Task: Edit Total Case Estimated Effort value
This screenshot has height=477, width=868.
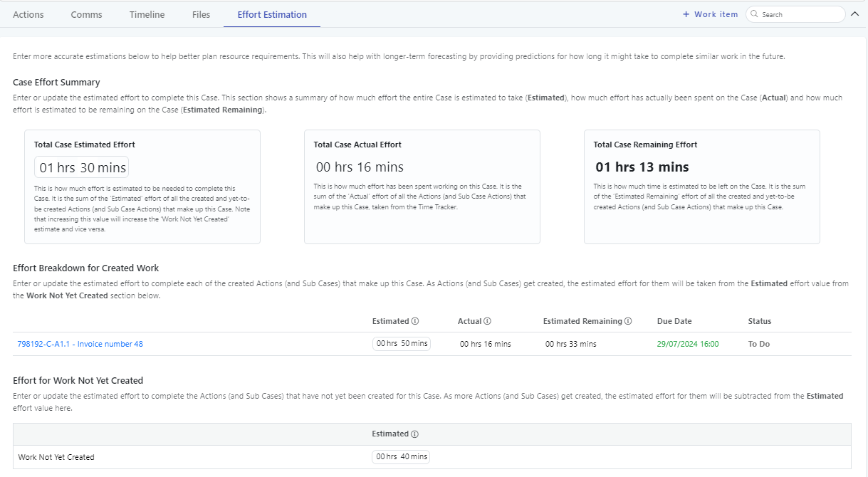Action: click(82, 168)
